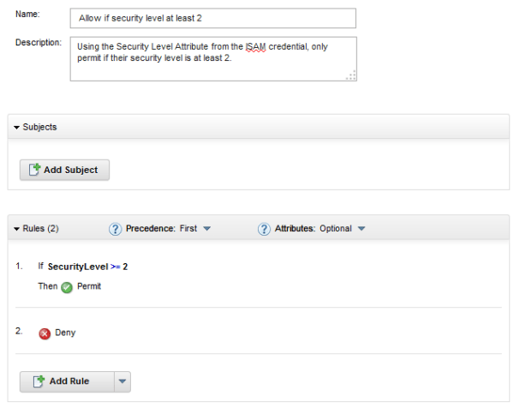The image size is (514, 420).
Task: Focus the Name input field
Action: tap(212, 18)
